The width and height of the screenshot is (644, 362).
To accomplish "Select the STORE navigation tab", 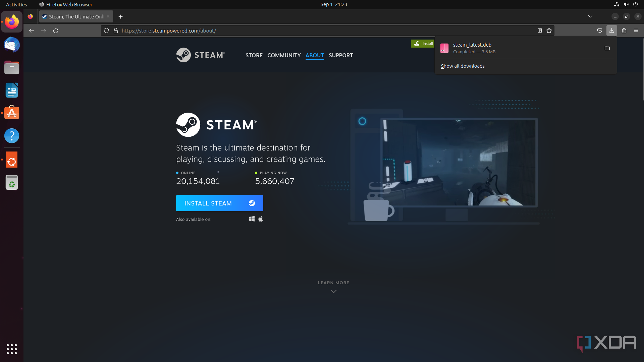I will [254, 55].
